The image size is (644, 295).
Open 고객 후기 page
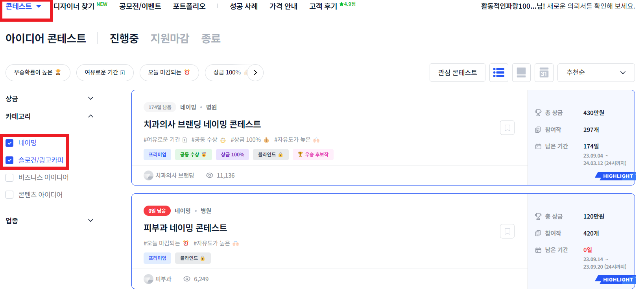pyautogui.click(x=323, y=6)
